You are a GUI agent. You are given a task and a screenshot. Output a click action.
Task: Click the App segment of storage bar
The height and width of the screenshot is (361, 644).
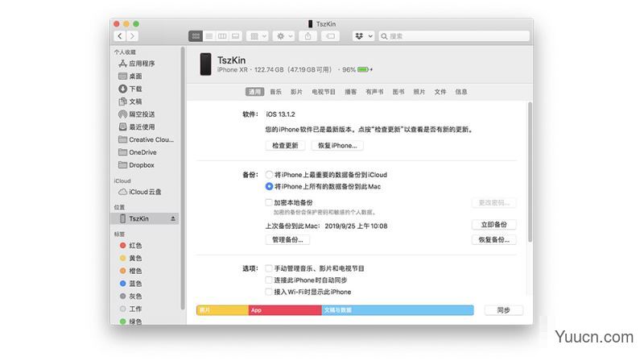tap(285, 310)
